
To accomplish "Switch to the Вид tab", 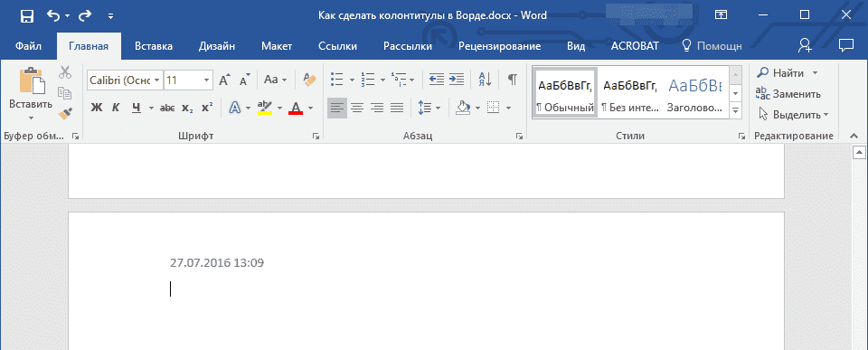I will (576, 46).
